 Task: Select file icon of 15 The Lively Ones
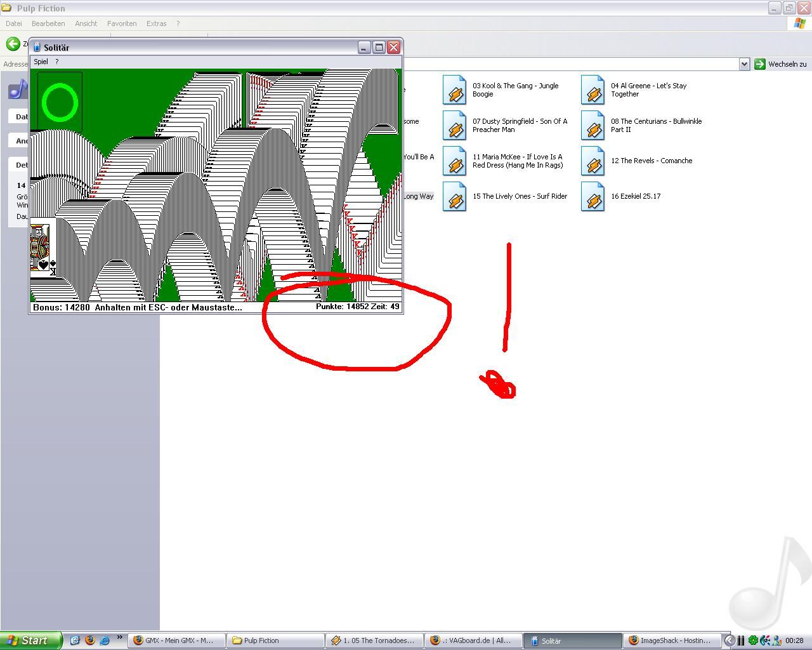click(x=454, y=197)
